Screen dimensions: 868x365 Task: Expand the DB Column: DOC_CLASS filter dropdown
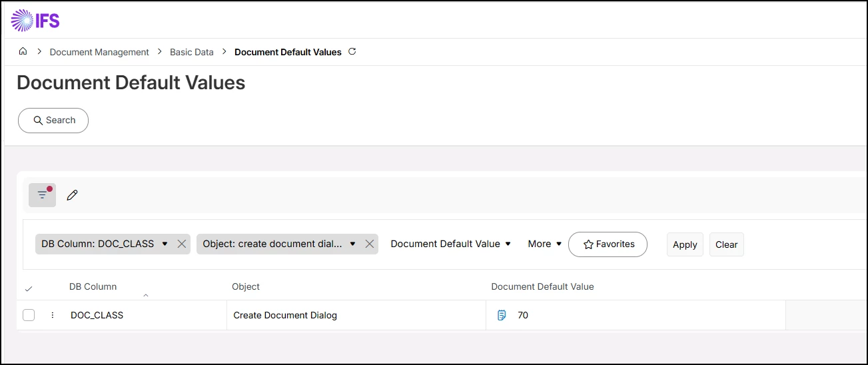point(165,244)
